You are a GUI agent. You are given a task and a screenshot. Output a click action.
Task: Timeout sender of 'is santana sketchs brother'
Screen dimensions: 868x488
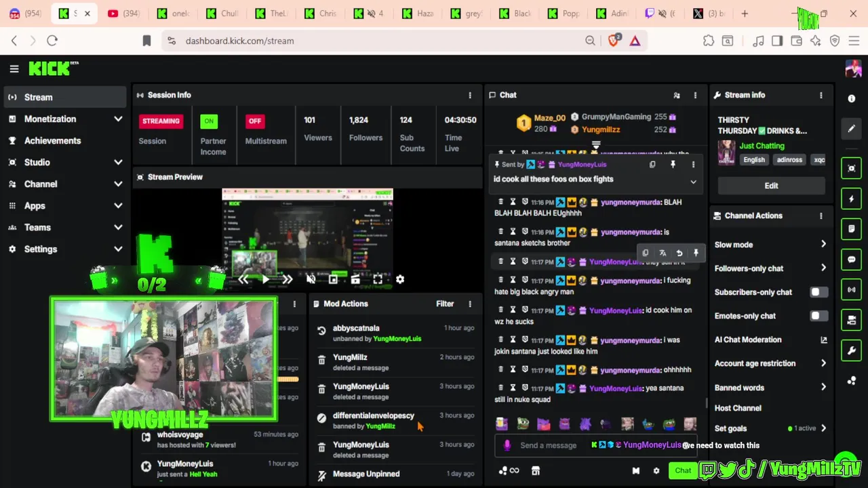pyautogui.click(x=513, y=232)
